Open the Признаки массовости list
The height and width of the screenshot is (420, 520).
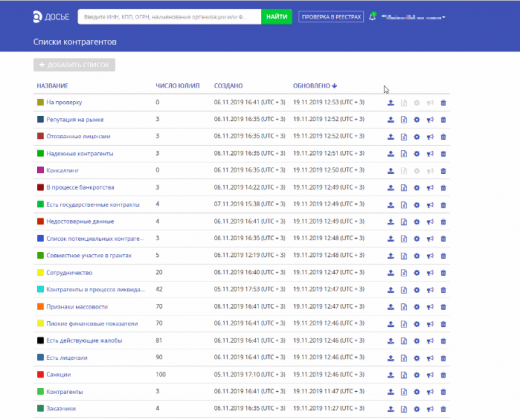(77, 306)
